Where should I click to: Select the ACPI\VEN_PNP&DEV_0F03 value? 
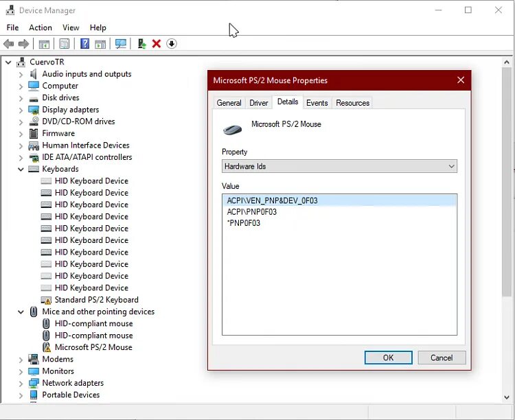[339, 200]
